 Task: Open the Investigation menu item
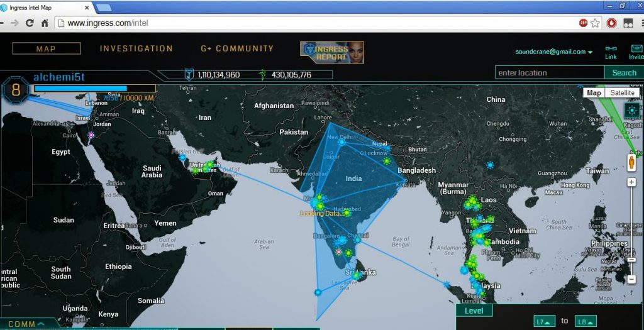[x=136, y=48]
